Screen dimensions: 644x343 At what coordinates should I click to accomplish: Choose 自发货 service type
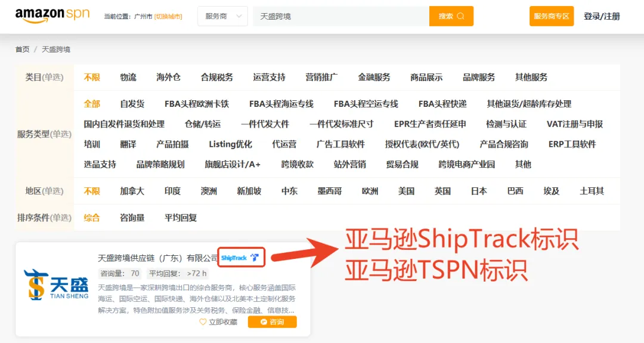pyautogui.click(x=132, y=104)
